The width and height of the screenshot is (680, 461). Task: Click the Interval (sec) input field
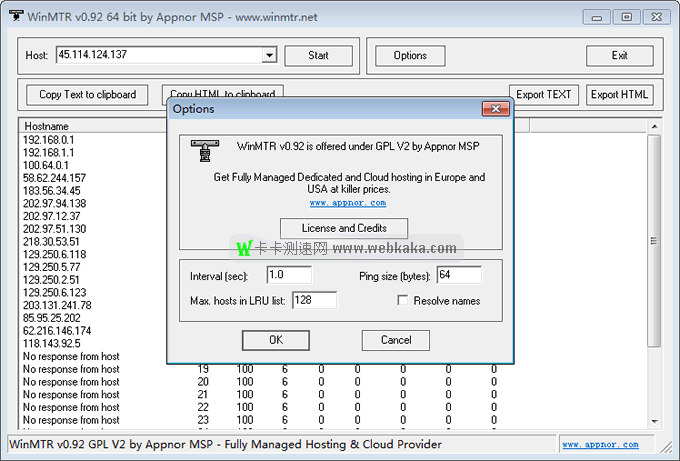(289, 275)
